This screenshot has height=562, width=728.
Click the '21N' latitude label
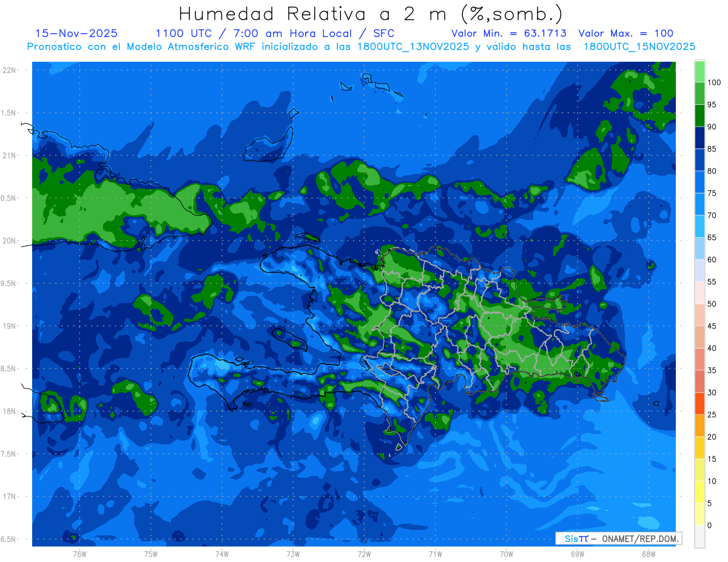tap(8, 155)
